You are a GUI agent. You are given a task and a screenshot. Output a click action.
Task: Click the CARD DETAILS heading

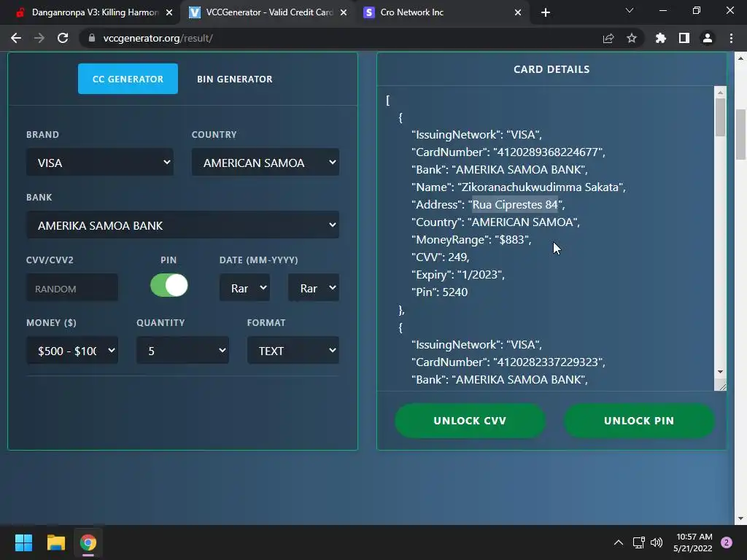551,69
